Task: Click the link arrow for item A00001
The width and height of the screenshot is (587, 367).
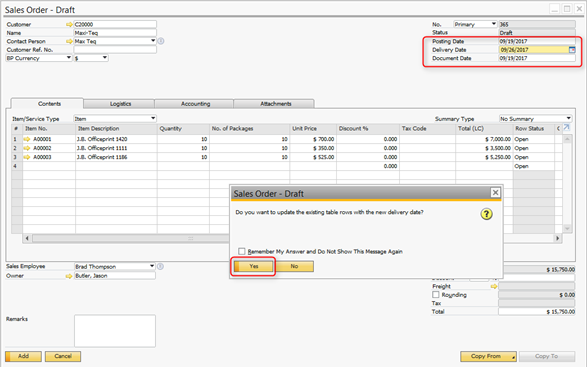Action: [27, 139]
